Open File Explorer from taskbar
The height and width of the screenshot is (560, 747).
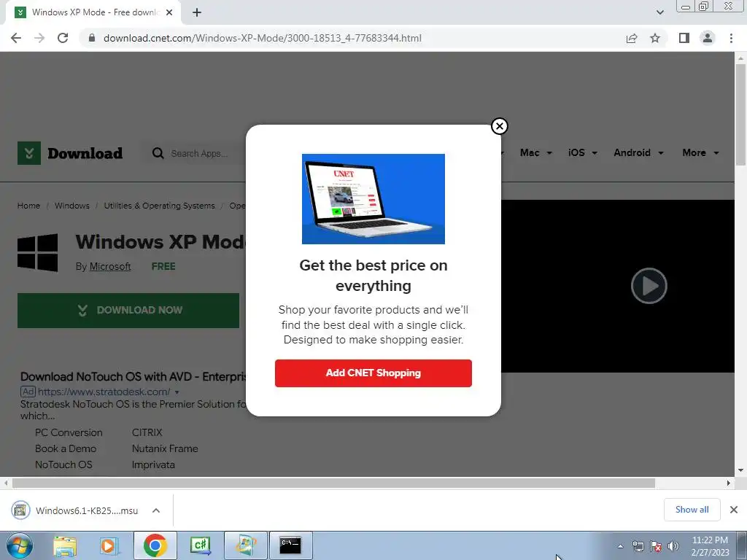[65, 545]
